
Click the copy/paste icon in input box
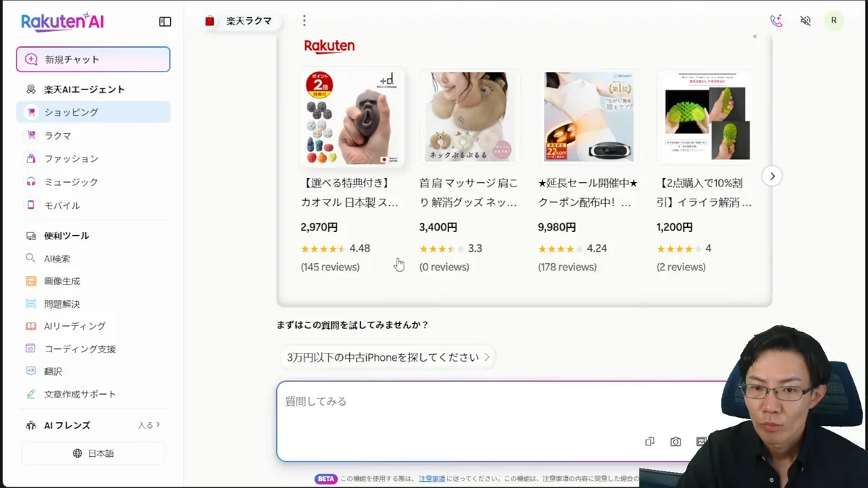coord(650,442)
